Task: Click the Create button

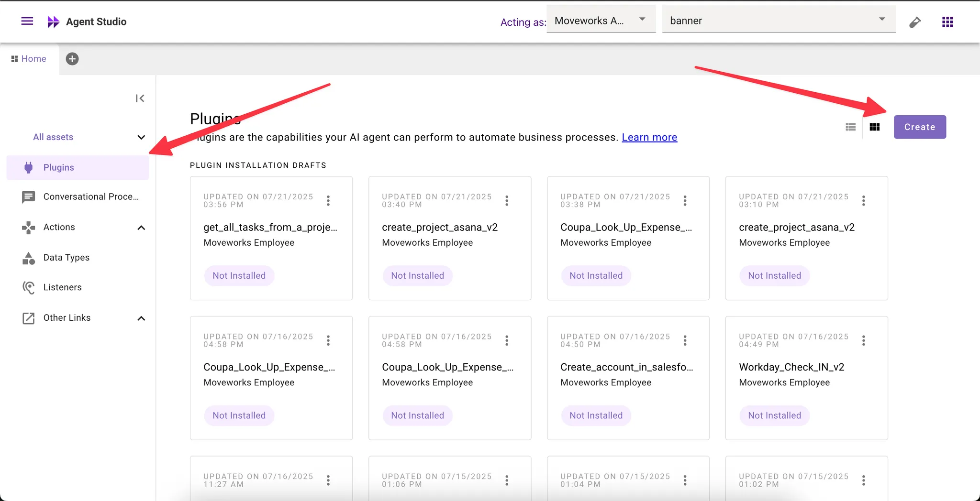Action: pos(920,127)
